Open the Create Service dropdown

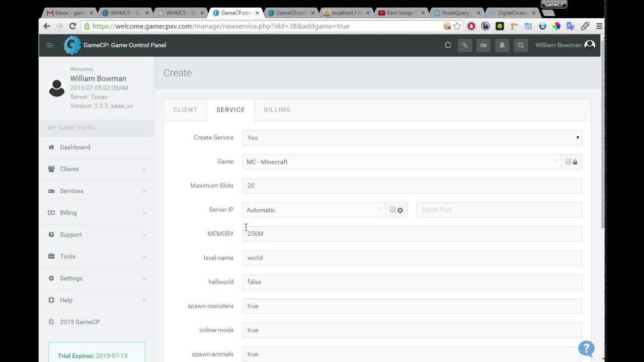pyautogui.click(x=412, y=138)
